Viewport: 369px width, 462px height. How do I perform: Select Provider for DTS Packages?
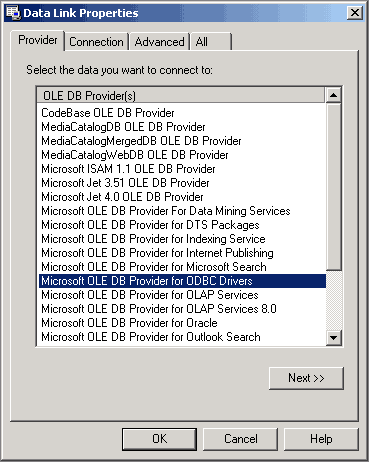(182, 225)
